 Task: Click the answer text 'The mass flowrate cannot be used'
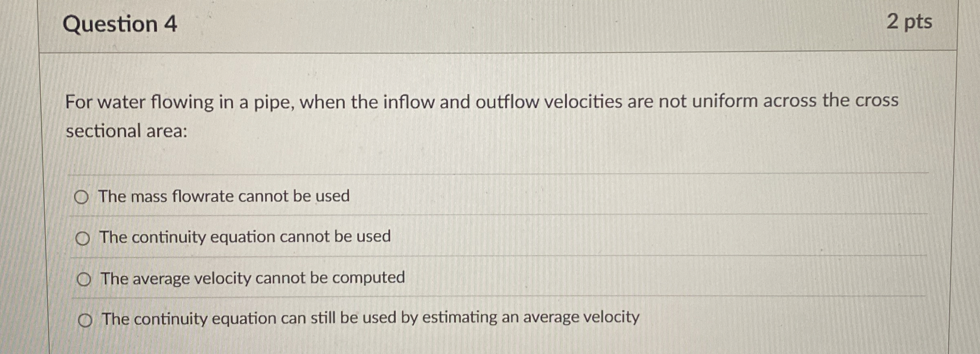click(x=224, y=196)
